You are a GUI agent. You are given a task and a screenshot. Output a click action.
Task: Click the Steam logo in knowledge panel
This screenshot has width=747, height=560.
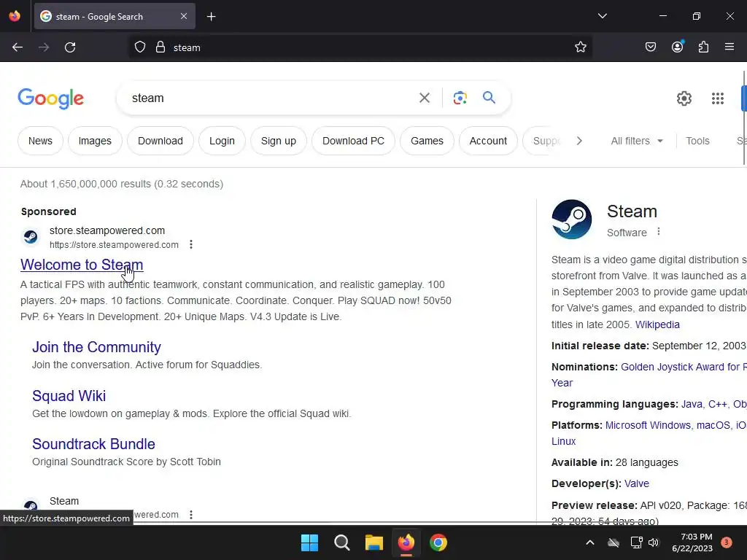tap(572, 219)
